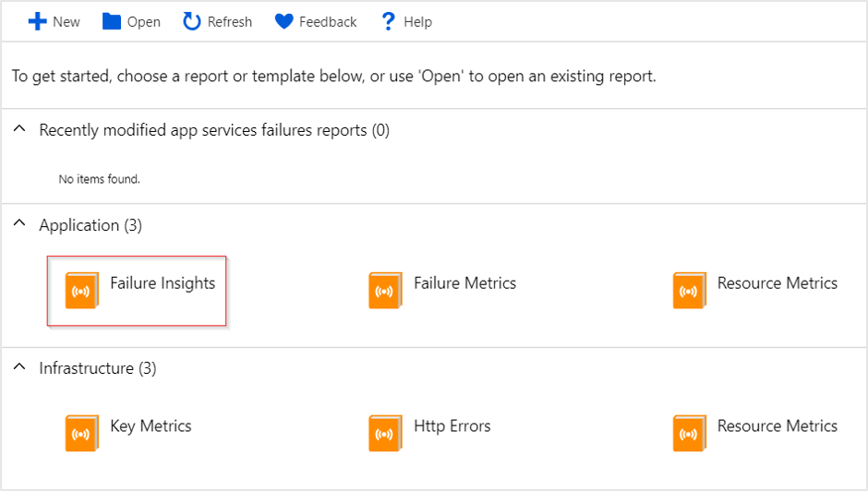Open the Http Errors workbook icon

click(x=385, y=433)
